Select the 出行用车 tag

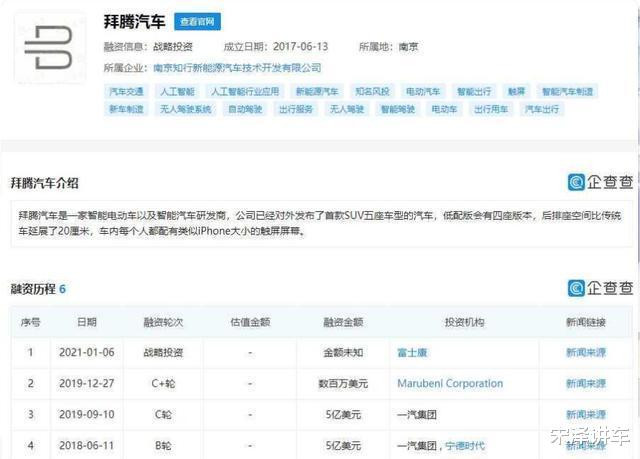[491, 109]
